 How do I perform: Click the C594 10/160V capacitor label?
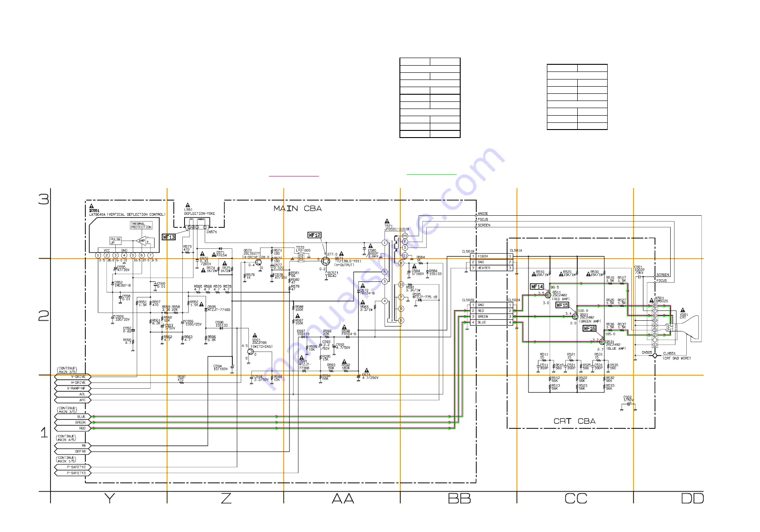click(x=221, y=368)
